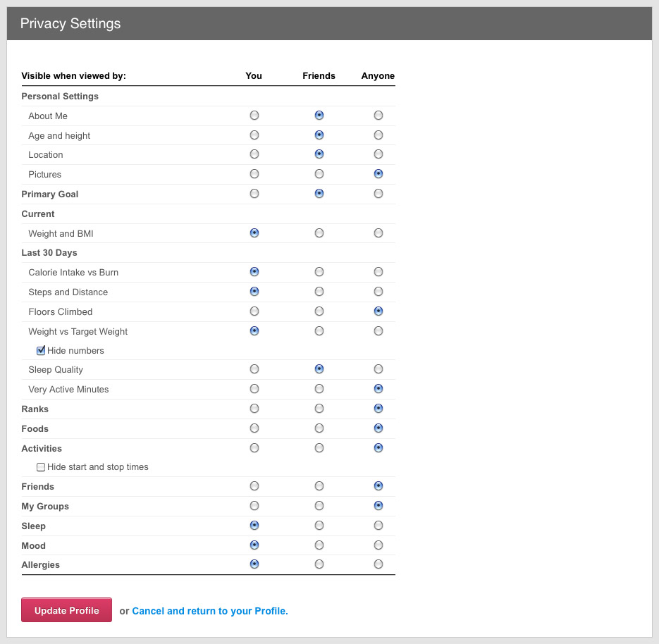Set Floors Climbed to Friends
Image resolution: width=659 pixels, height=644 pixels.
pos(319,311)
